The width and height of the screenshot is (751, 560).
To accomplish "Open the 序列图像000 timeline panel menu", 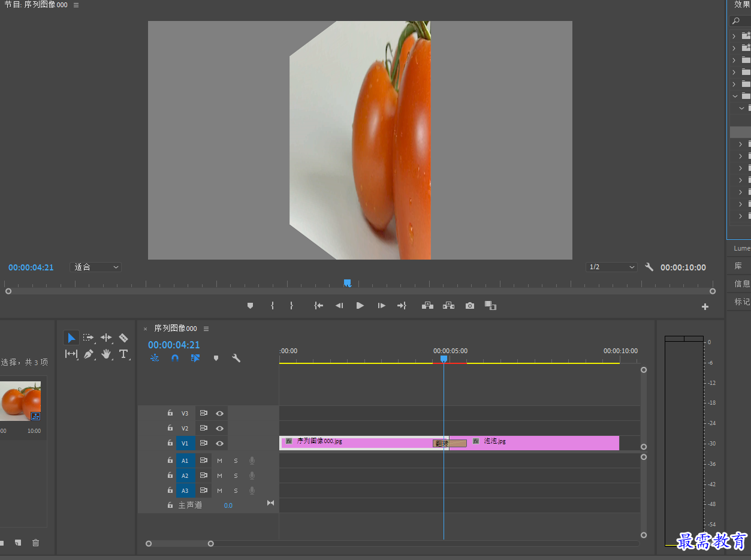I will [x=206, y=329].
